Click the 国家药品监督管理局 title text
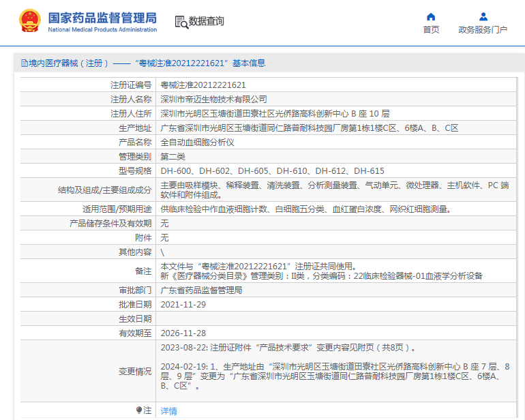 [x=102, y=18]
